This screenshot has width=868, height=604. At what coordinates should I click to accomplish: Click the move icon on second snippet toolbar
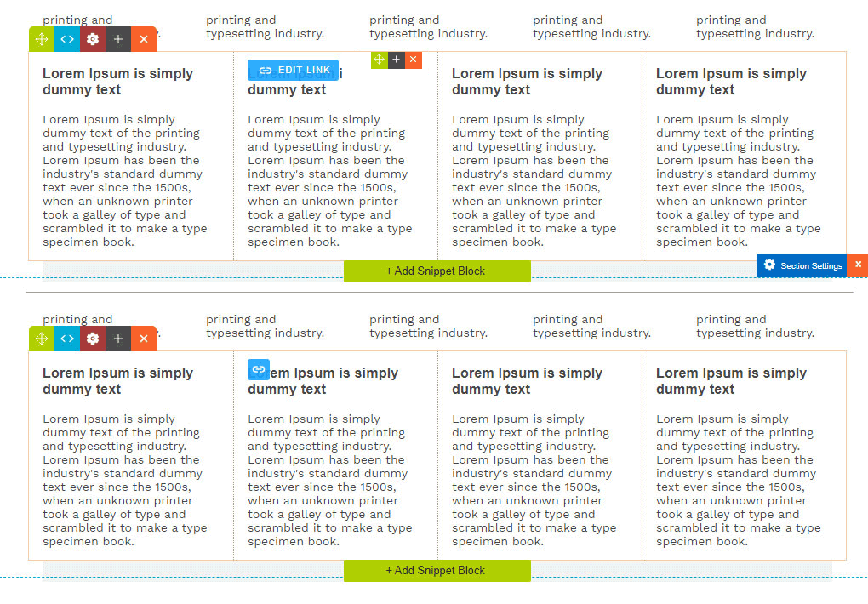click(x=42, y=339)
